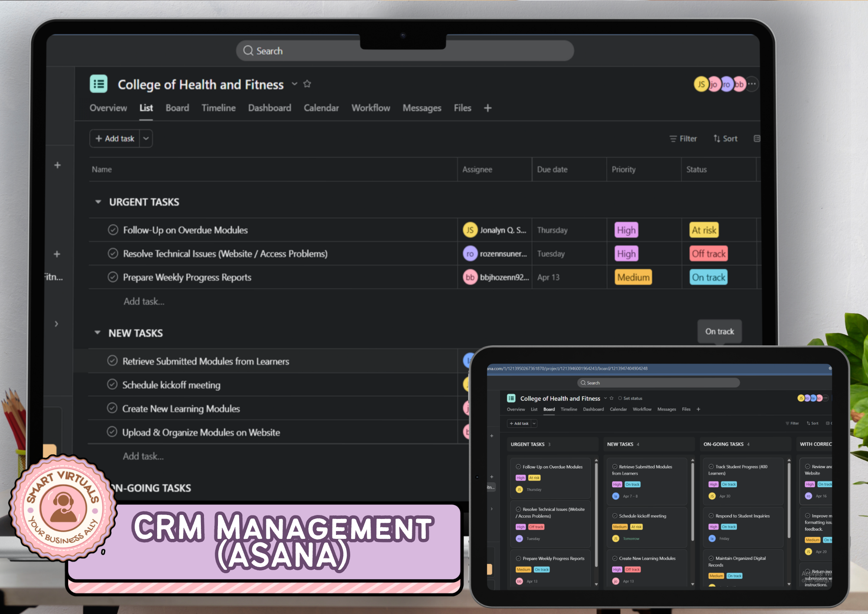868x614 pixels.
Task: Mark Create New Learning Modules complete in list
Action: (x=112, y=408)
